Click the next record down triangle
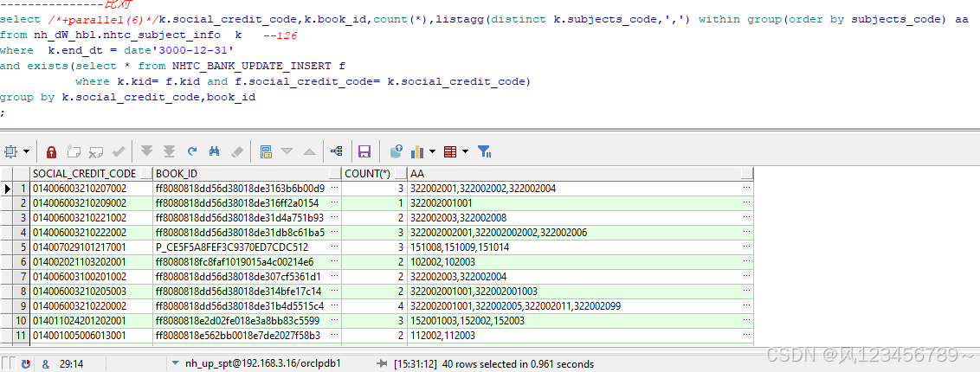Viewport: 980px width, 372px height. [287, 151]
